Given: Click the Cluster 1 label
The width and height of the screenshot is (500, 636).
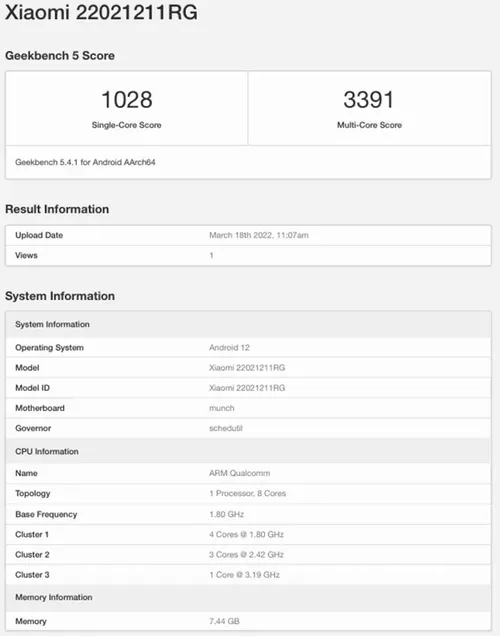Looking at the screenshot, I should click(32, 535).
